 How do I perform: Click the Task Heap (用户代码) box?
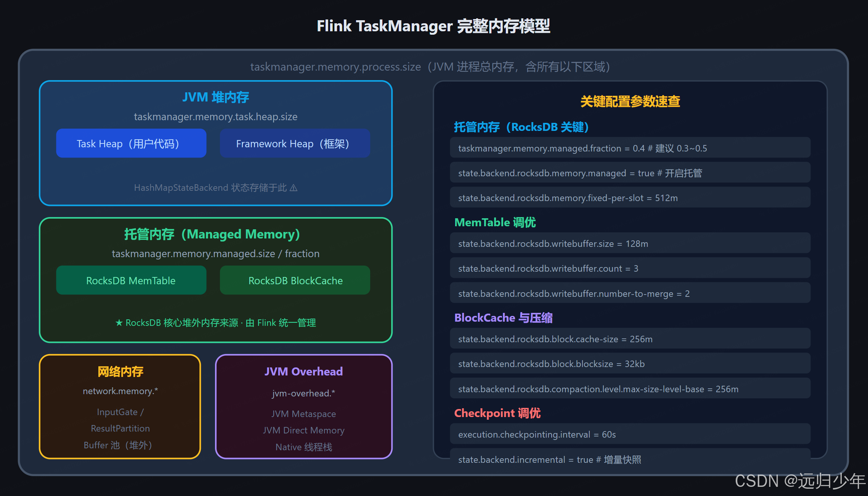click(x=131, y=143)
